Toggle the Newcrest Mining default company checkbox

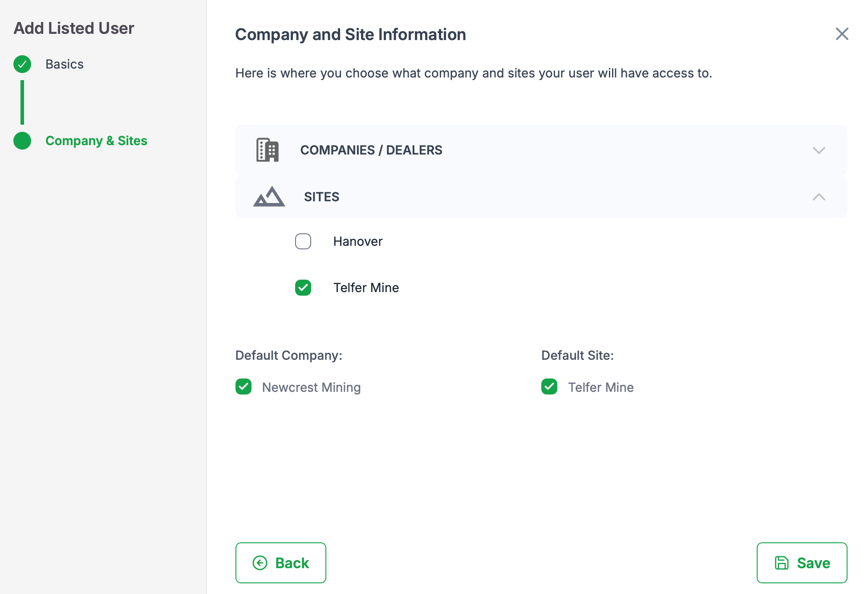pyautogui.click(x=243, y=387)
